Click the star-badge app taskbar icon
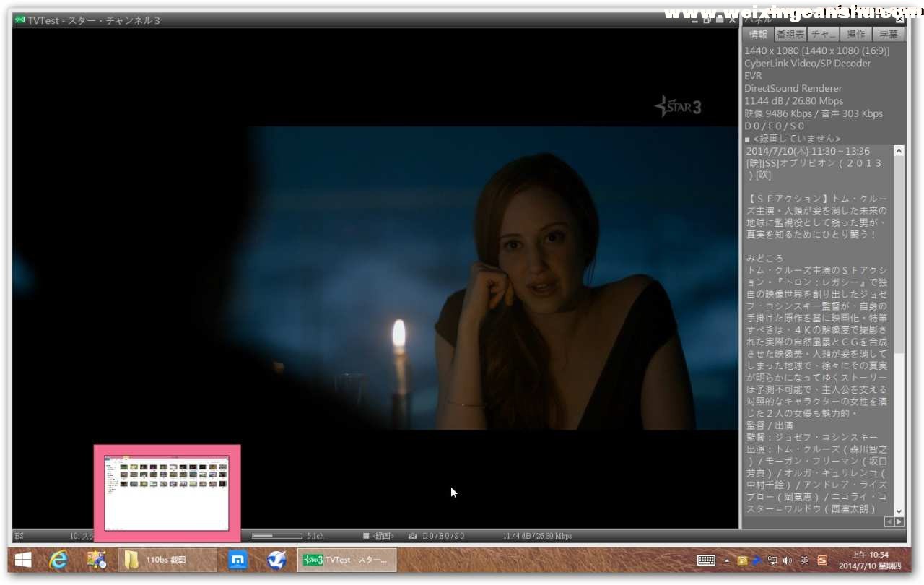Screen dimensions: 924x585 [x=96, y=560]
